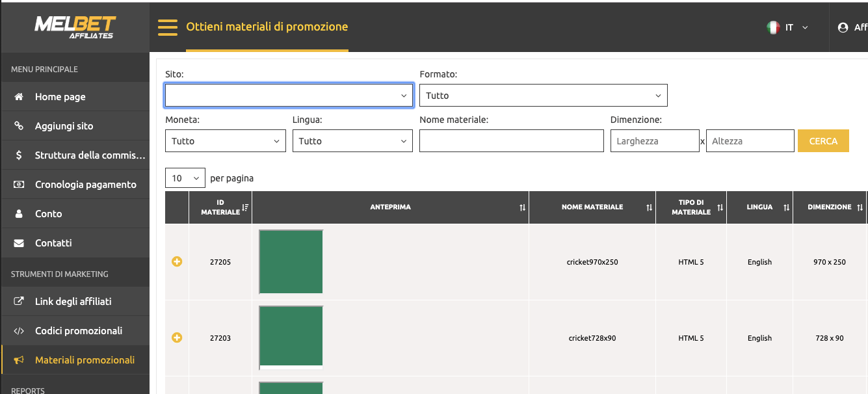Viewport: 868px width, 394px height.
Task: Click the Cronologia pagamento money icon
Action: (x=19, y=185)
